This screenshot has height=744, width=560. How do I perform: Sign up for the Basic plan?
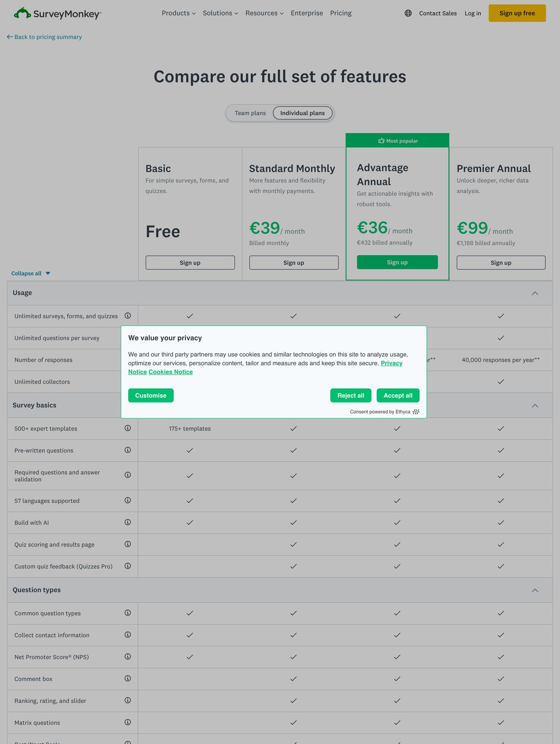(190, 263)
